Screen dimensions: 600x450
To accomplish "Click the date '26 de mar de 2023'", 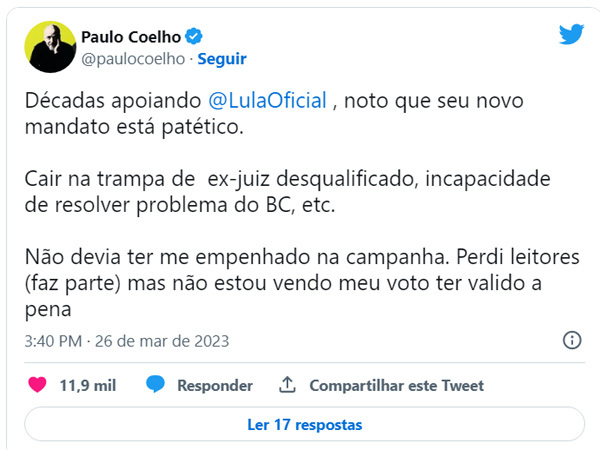I will (x=162, y=341).
